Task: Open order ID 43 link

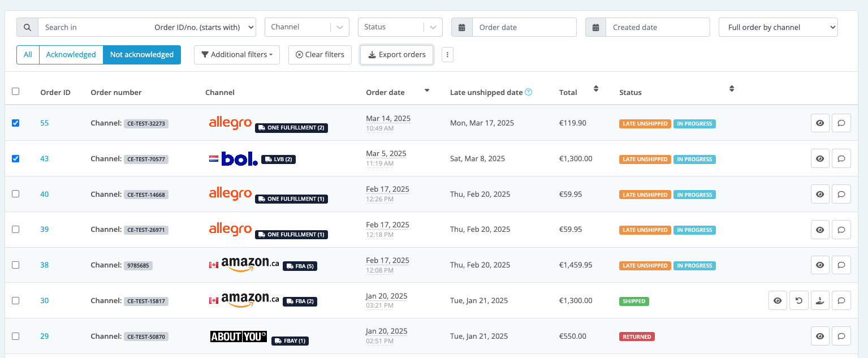Action: tap(45, 158)
